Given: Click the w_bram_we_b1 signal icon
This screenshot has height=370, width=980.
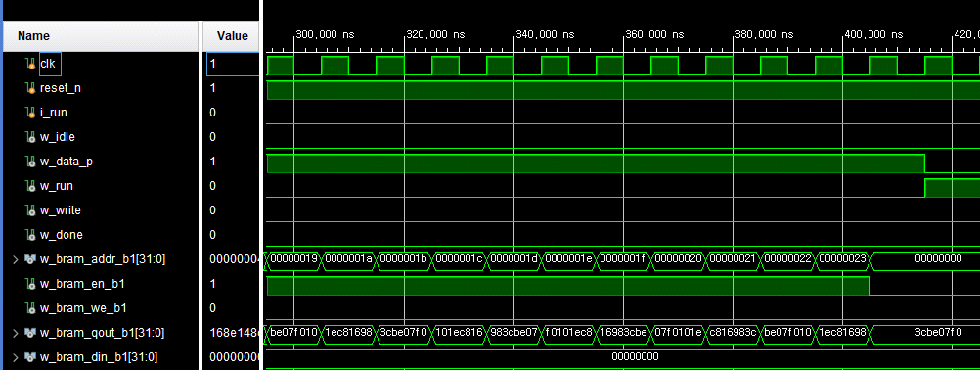Looking at the screenshot, I should [30, 308].
